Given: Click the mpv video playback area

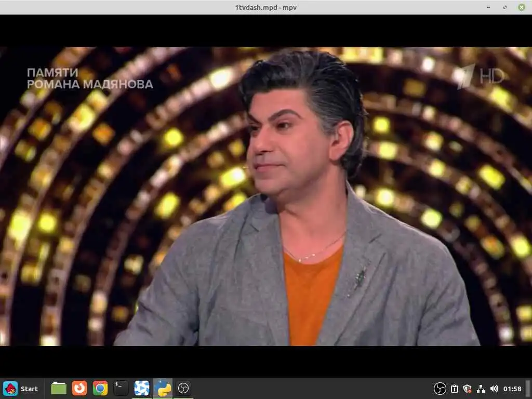Looking at the screenshot, I should pos(266,196).
